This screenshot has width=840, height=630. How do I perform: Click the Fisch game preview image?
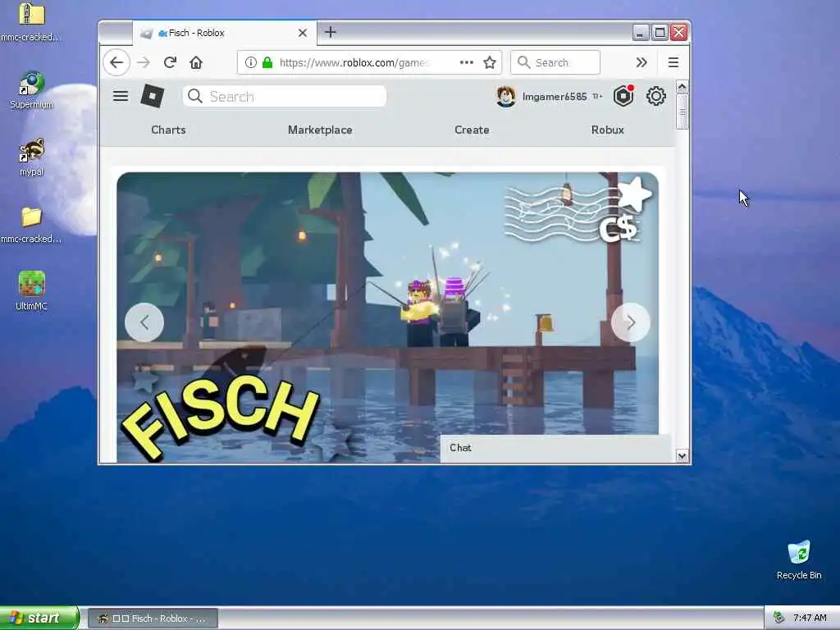coord(387,317)
